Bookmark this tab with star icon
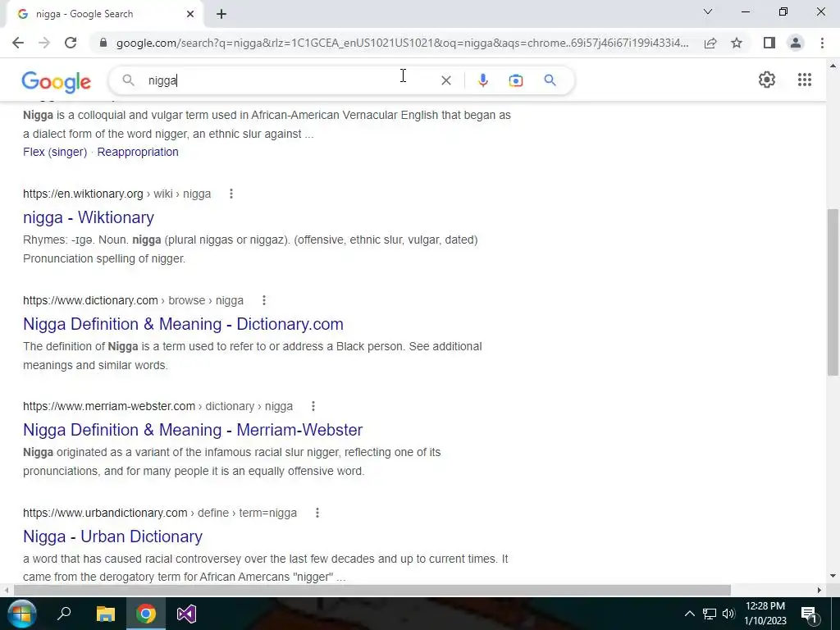The width and height of the screenshot is (840, 630). point(737,43)
